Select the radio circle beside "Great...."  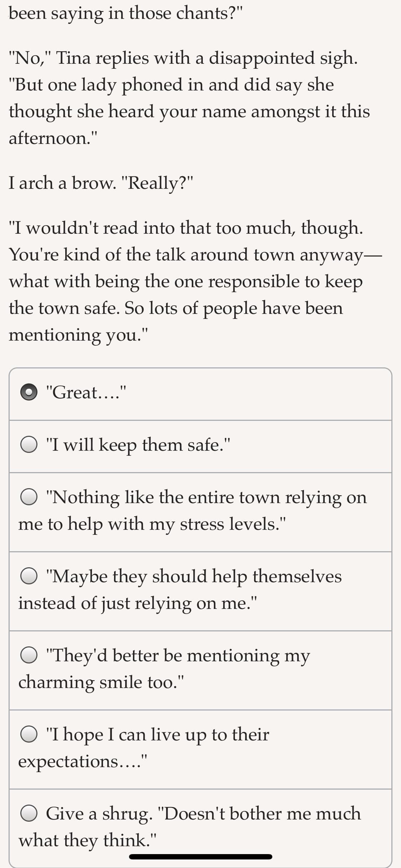click(29, 392)
